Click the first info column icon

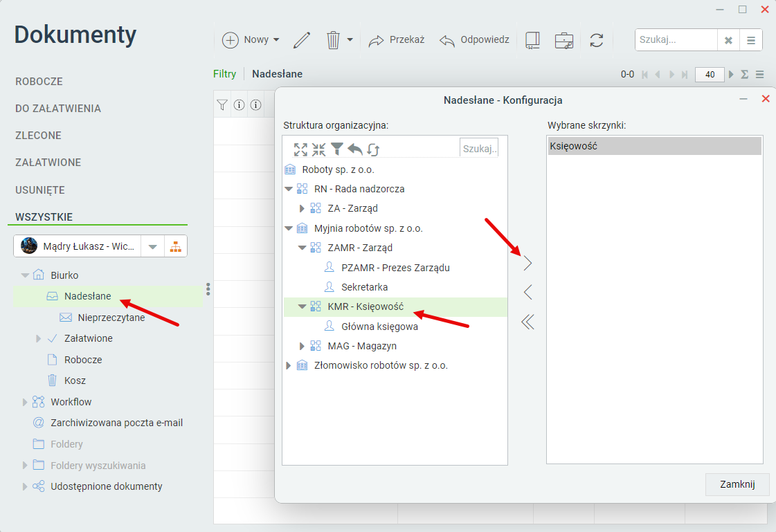239,105
